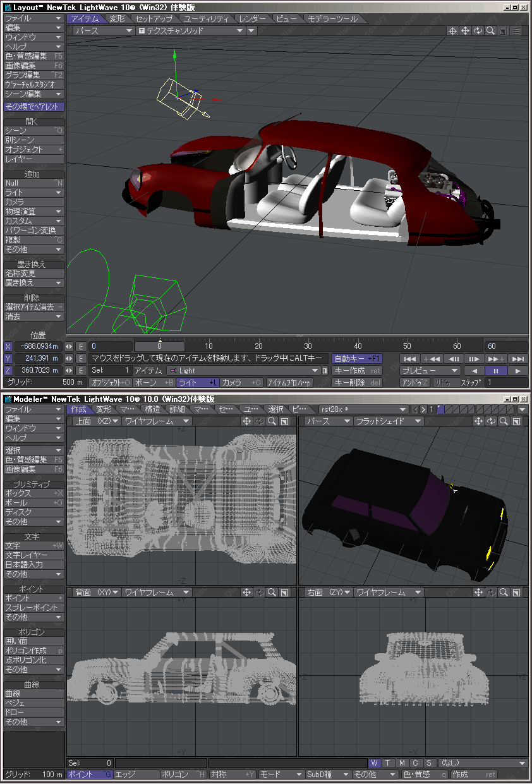The image size is (532, 784).
Task: Click the Layout viewport pan (move) icon
Action: [x=465, y=31]
